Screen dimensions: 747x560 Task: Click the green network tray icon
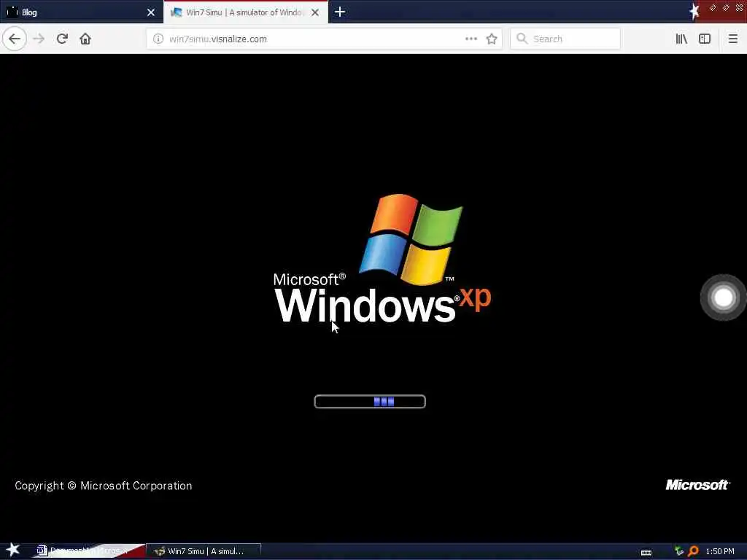click(679, 551)
